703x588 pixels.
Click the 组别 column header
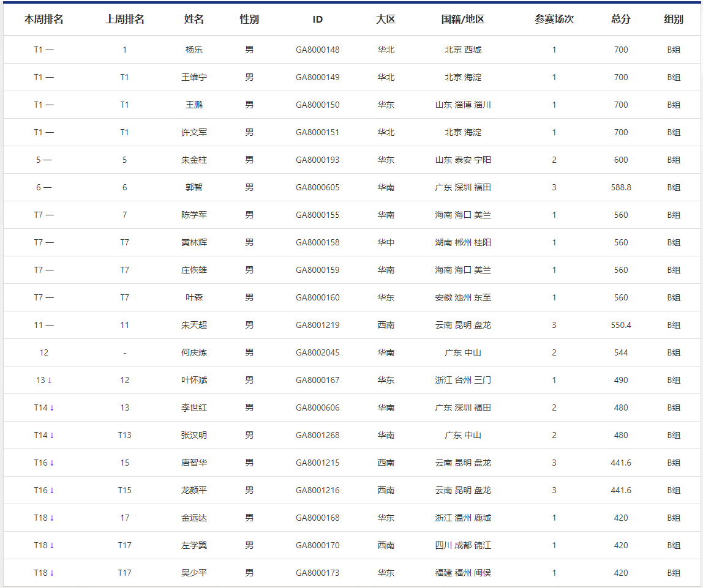click(674, 19)
